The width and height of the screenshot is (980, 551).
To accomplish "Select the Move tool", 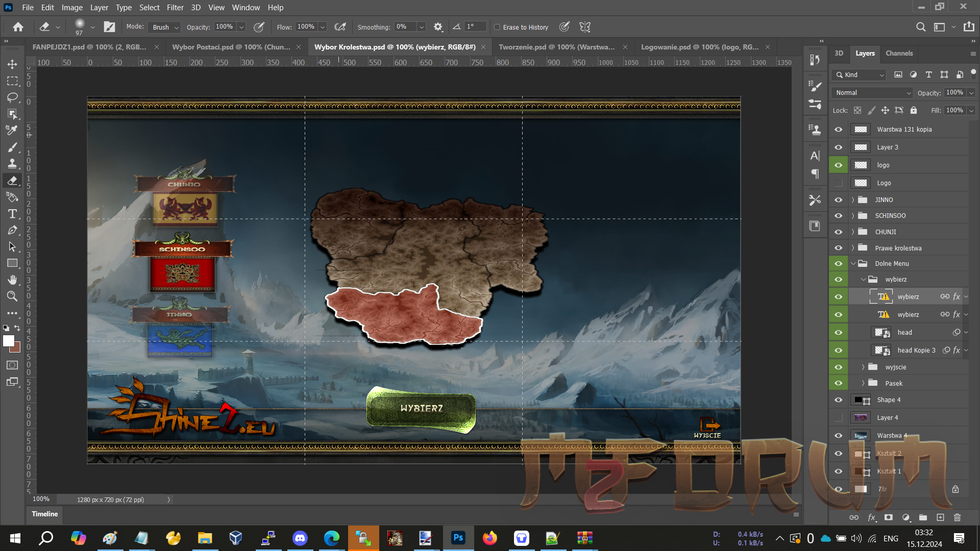I will (x=12, y=64).
